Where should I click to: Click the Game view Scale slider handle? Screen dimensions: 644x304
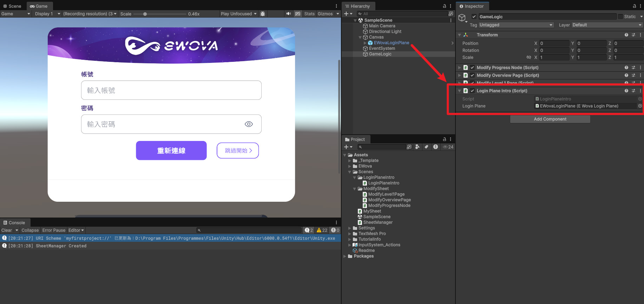[145, 14]
